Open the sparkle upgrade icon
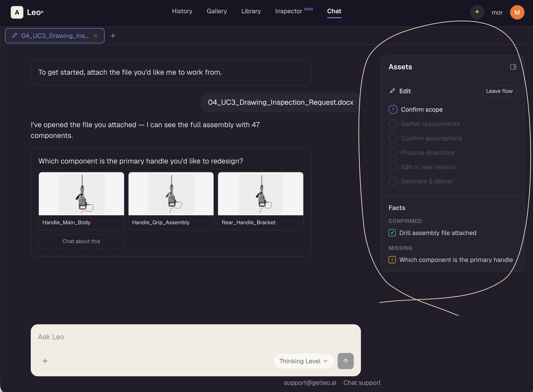This screenshot has width=533, height=392. click(x=477, y=12)
